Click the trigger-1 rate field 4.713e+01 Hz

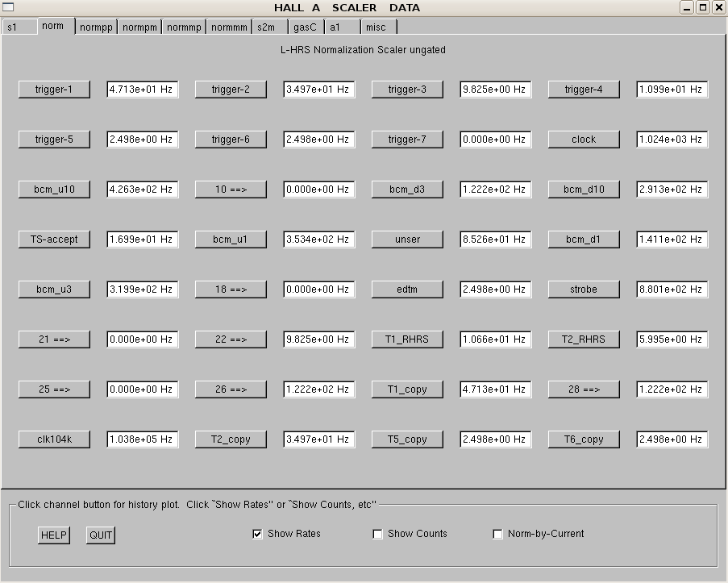pyautogui.click(x=143, y=90)
